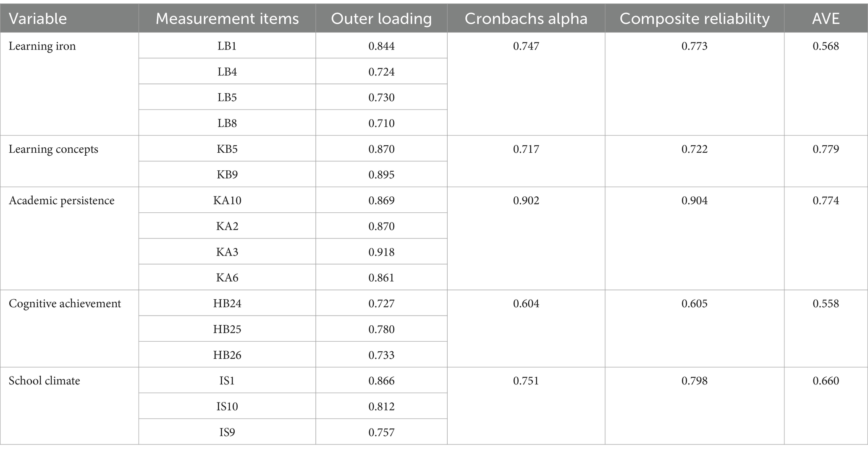Select the LB1 measurement item

pos(227,46)
